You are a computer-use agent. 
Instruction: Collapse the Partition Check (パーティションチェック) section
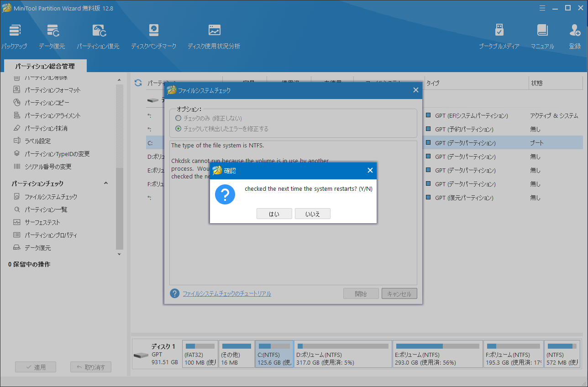click(106, 183)
